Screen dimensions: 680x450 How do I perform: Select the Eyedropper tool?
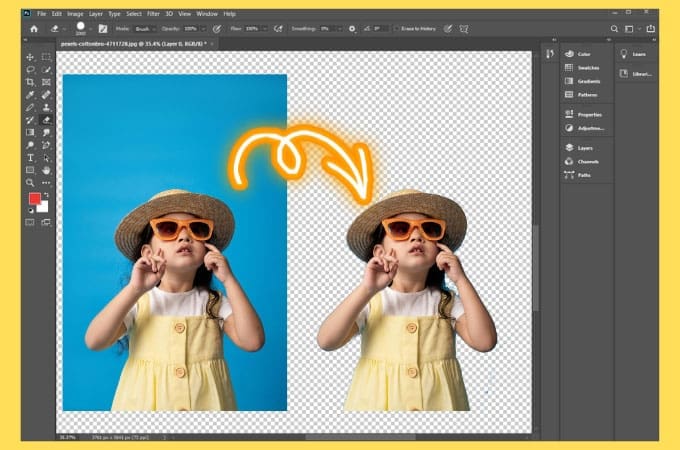pos(31,95)
